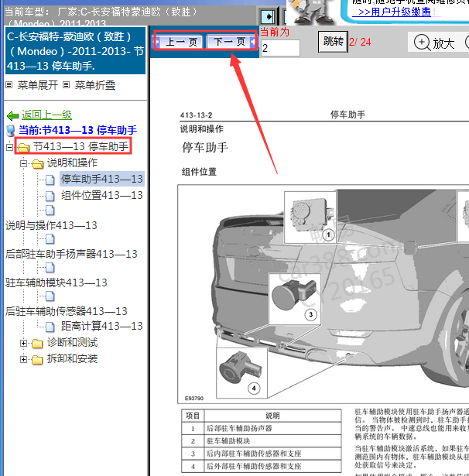Click the previous page button 上一页
469x476 pixels.
[x=180, y=42]
